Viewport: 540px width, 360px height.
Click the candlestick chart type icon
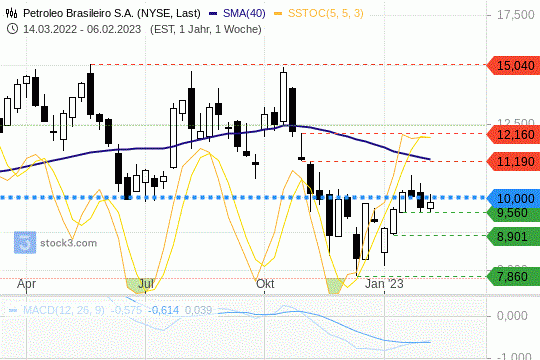point(12,13)
